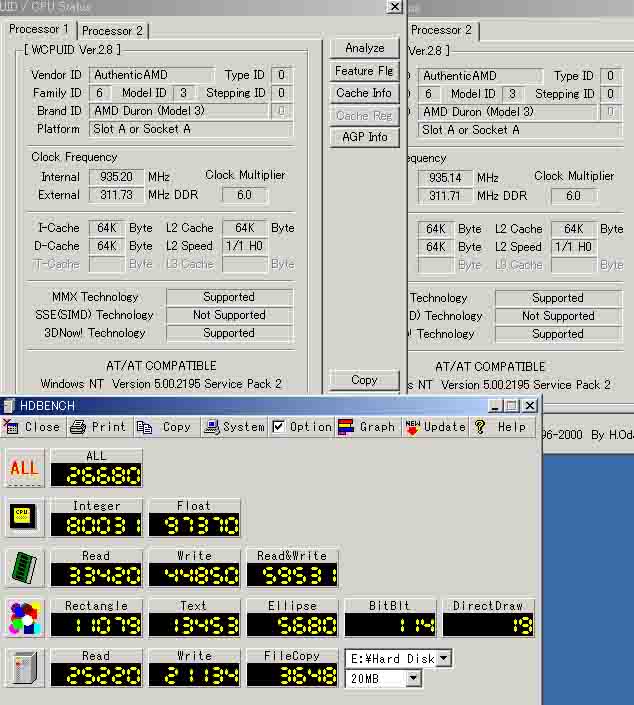Click the MMX Technology Supported field, left window

[229, 297]
